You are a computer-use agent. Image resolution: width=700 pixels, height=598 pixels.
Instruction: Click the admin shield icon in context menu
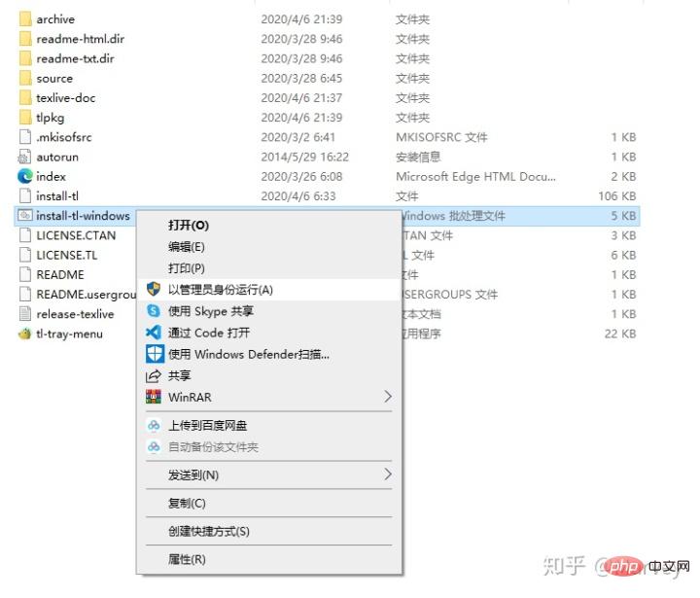click(x=154, y=290)
